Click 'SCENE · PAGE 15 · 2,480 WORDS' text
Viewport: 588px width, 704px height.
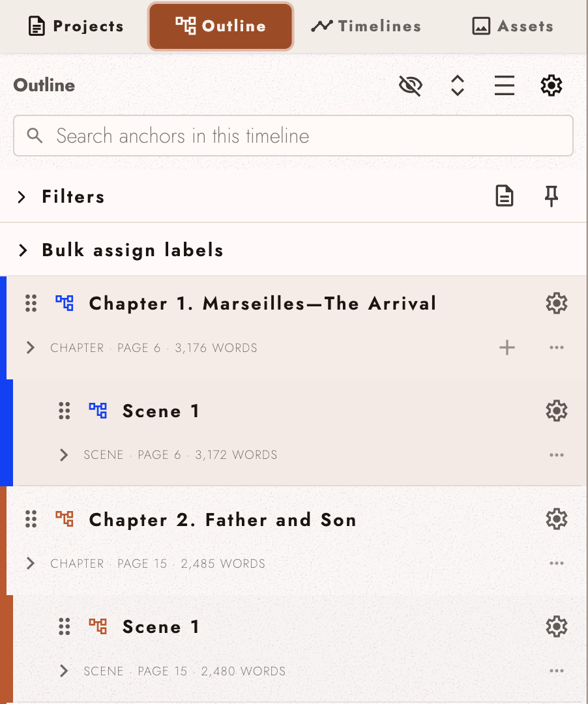(x=184, y=671)
